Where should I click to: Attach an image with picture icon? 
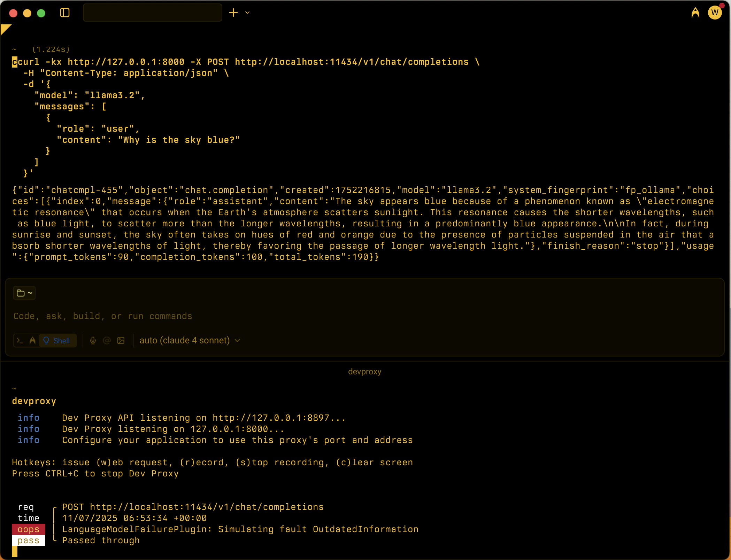click(x=121, y=341)
